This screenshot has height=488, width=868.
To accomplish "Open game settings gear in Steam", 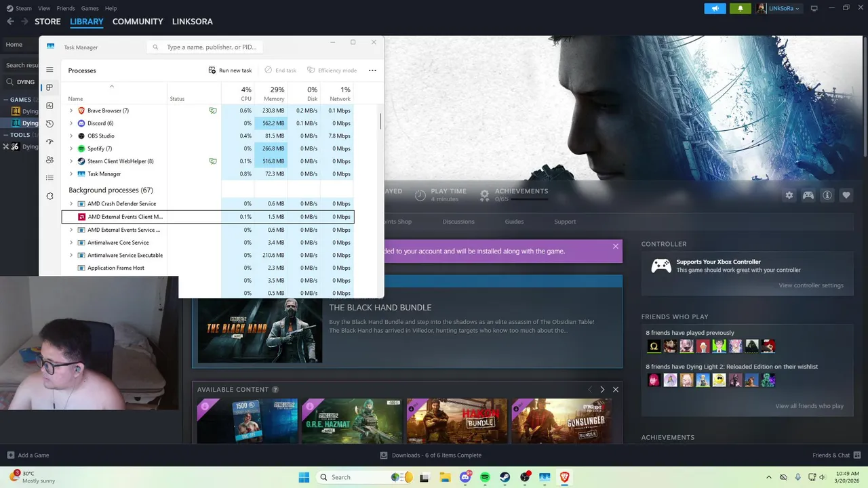I will point(789,195).
